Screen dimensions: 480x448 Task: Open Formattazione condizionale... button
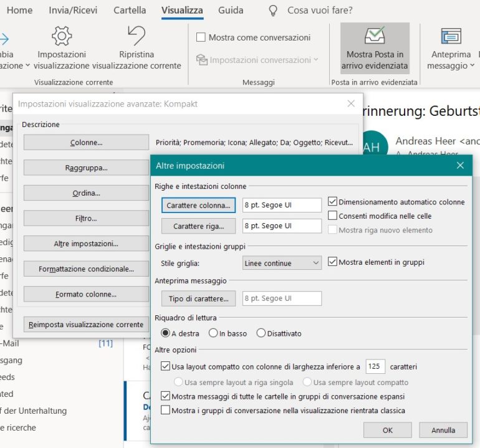click(x=86, y=269)
